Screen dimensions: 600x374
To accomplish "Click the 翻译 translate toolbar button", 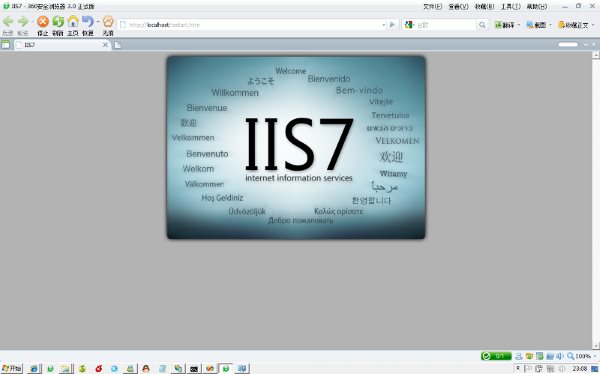I will [505, 25].
